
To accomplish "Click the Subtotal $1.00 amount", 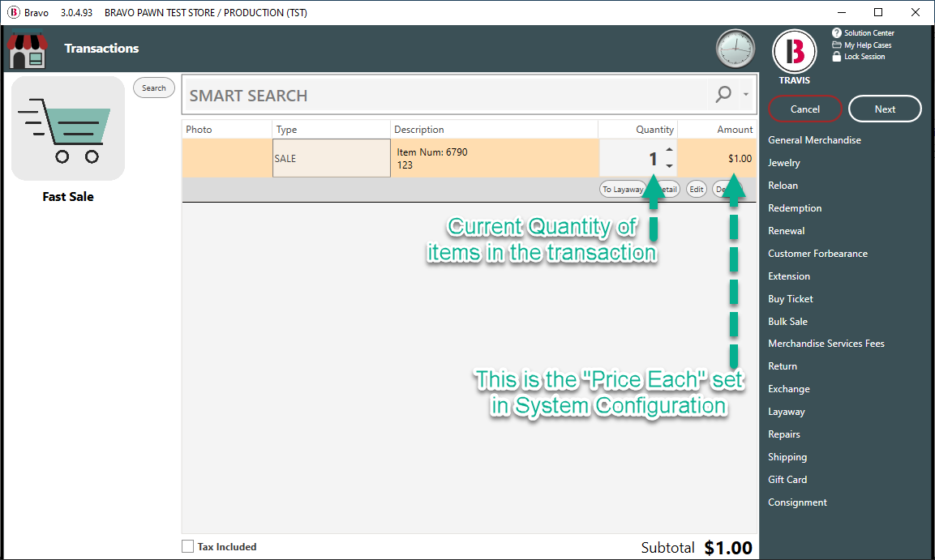I will [x=727, y=548].
